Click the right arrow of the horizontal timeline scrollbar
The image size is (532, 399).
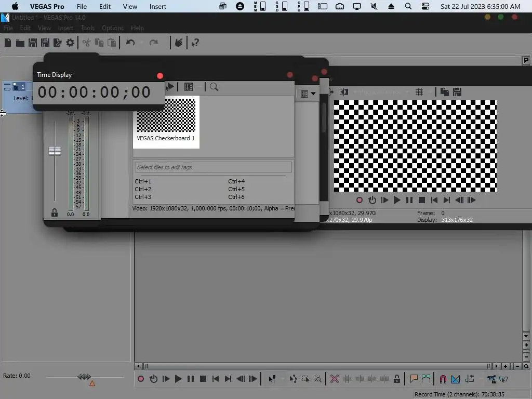496,366
